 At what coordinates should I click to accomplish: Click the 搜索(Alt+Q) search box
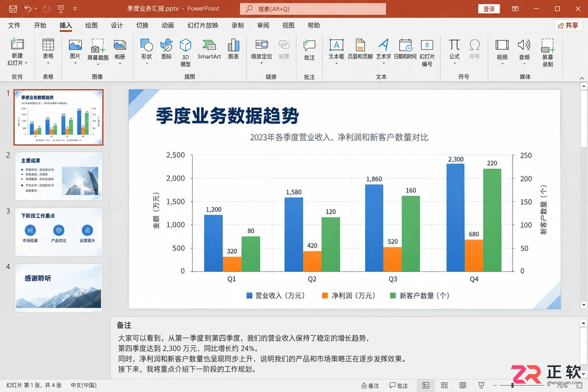pyautogui.click(x=313, y=9)
